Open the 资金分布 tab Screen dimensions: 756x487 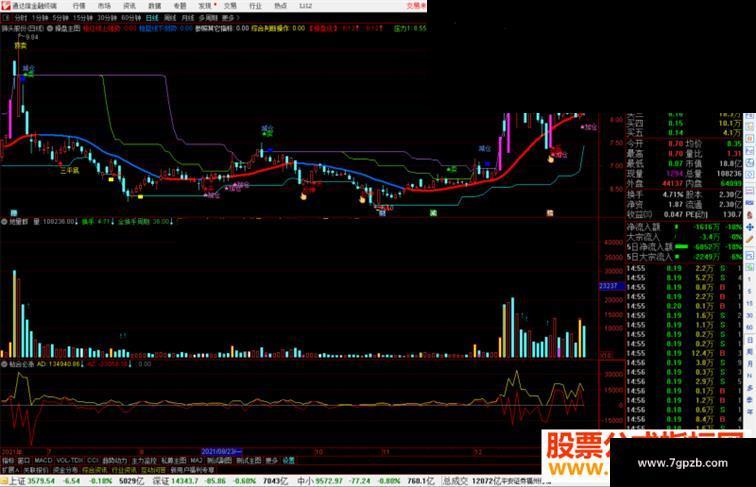coord(66,470)
